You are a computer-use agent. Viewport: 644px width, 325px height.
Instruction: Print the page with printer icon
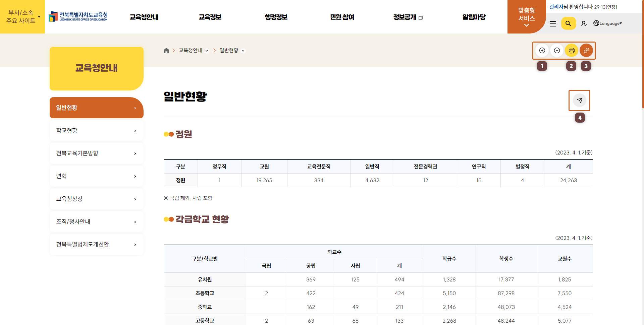click(x=572, y=51)
